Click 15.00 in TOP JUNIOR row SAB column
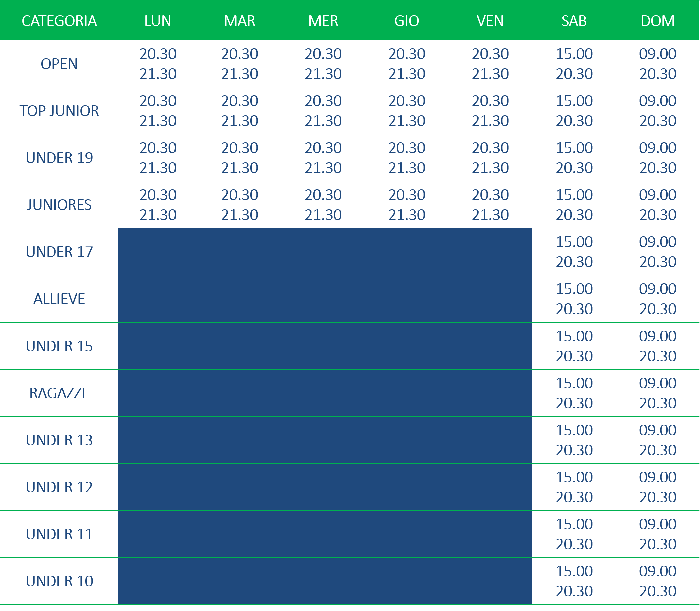This screenshot has width=700, height=611. (574, 101)
